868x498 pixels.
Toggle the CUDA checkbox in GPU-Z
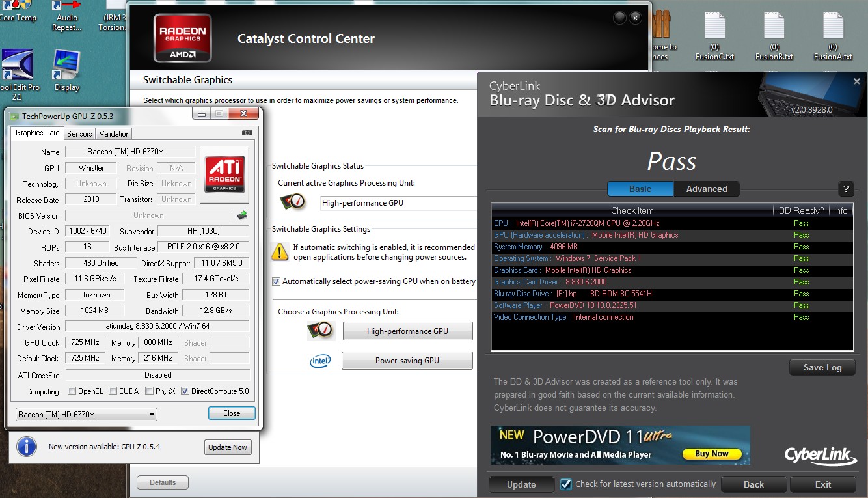tap(113, 391)
